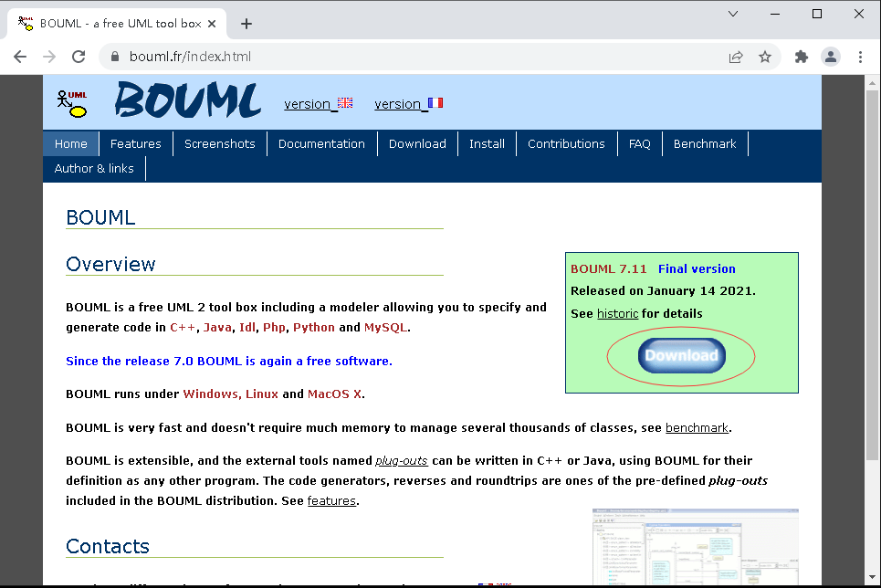Click the 'BOUML' page heading above Overview
The width and height of the screenshot is (881, 588).
(100, 217)
